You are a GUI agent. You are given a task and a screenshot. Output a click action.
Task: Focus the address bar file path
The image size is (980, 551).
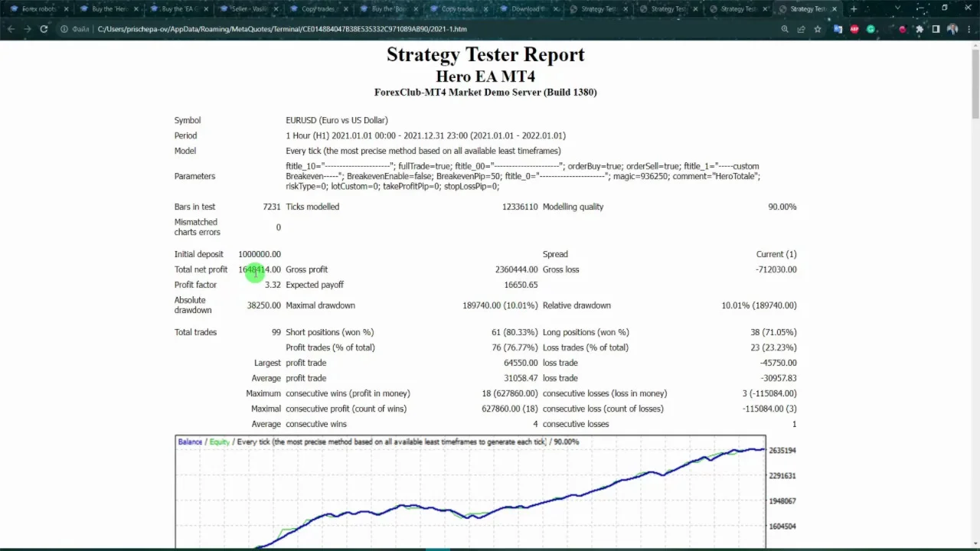pos(283,29)
